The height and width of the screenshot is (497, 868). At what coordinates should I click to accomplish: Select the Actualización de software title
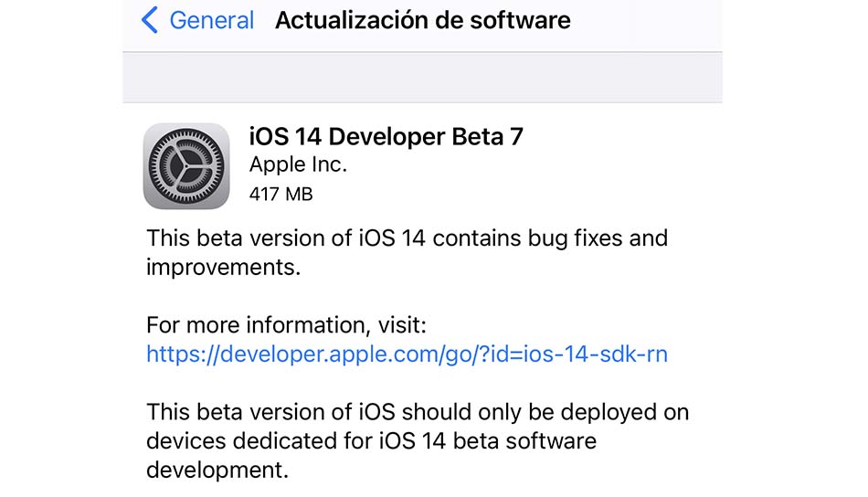423,20
